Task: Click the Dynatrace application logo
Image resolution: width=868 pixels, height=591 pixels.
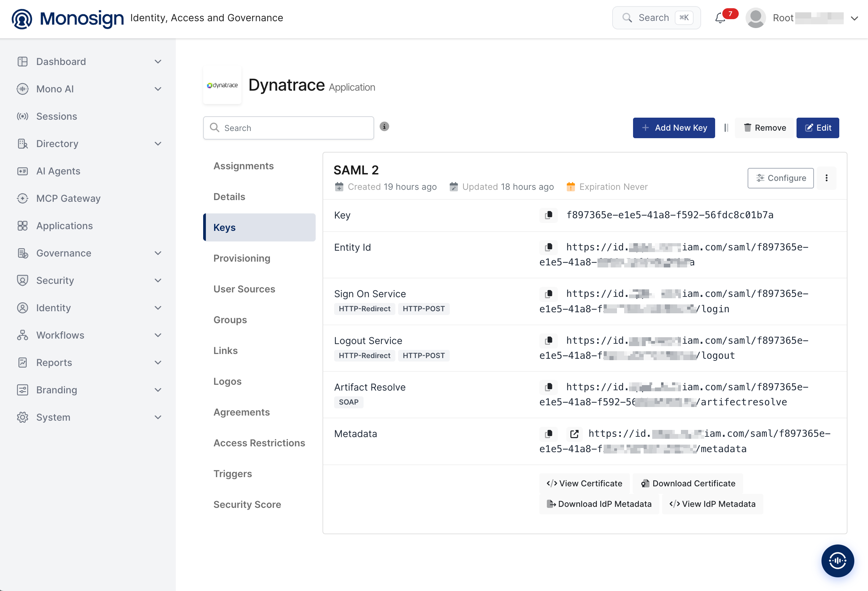Action: pyautogui.click(x=222, y=85)
